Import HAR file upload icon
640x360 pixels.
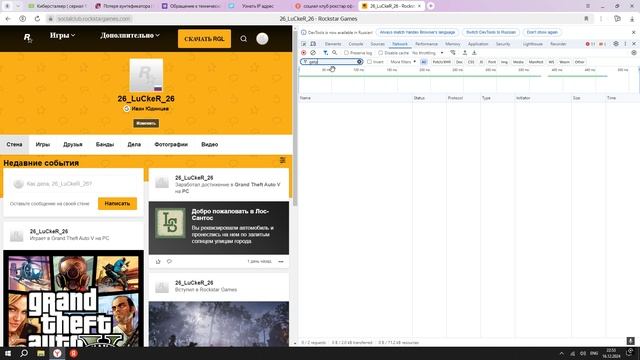tap(464, 53)
